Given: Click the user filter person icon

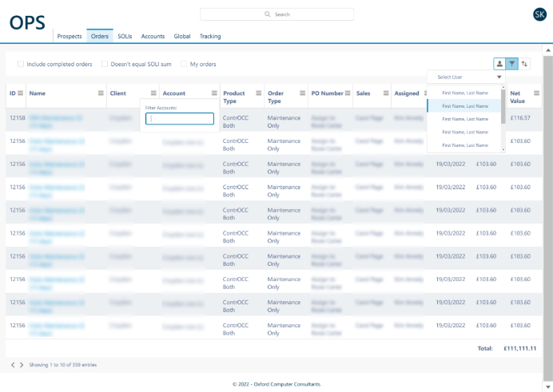Looking at the screenshot, I should [x=499, y=64].
